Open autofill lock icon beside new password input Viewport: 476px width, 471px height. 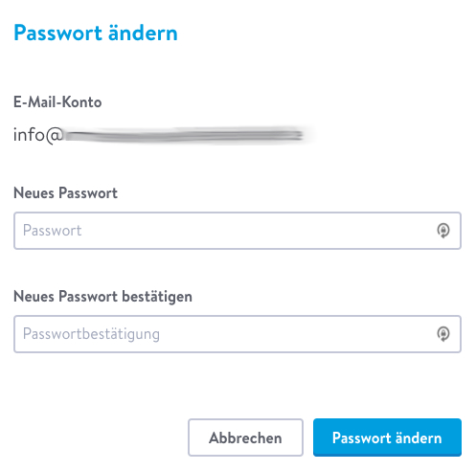(x=443, y=231)
